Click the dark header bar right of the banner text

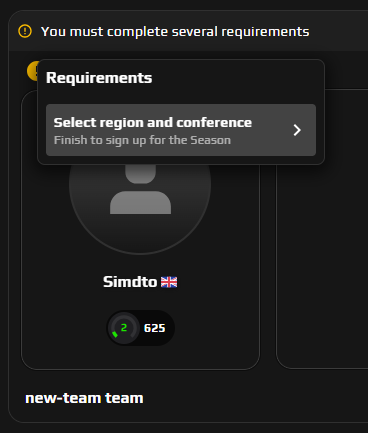(x=338, y=32)
